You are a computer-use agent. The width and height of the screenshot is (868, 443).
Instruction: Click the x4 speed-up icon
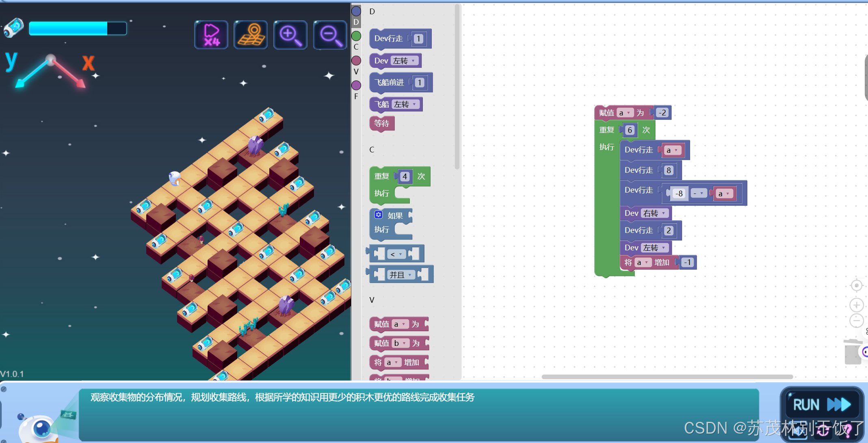click(x=211, y=35)
